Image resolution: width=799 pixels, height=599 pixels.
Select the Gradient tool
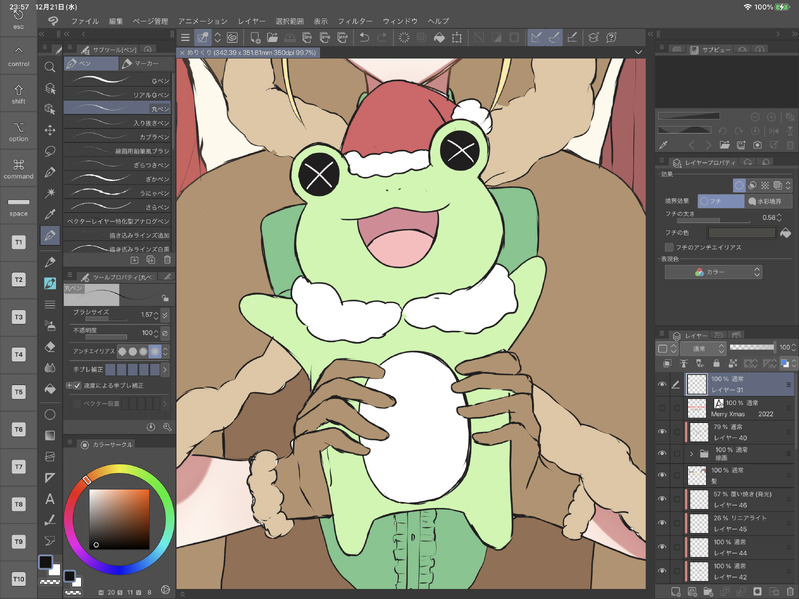pyautogui.click(x=49, y=435)
